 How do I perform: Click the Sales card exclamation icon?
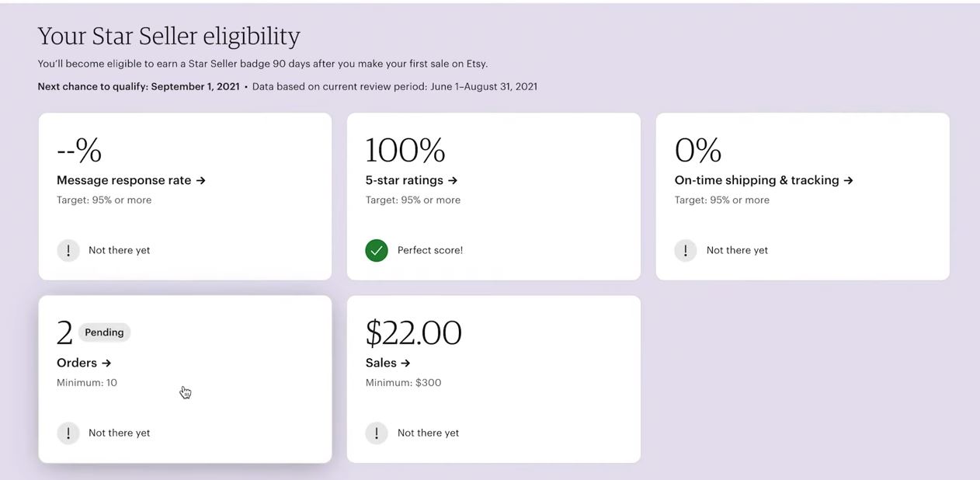coord(377,433)
